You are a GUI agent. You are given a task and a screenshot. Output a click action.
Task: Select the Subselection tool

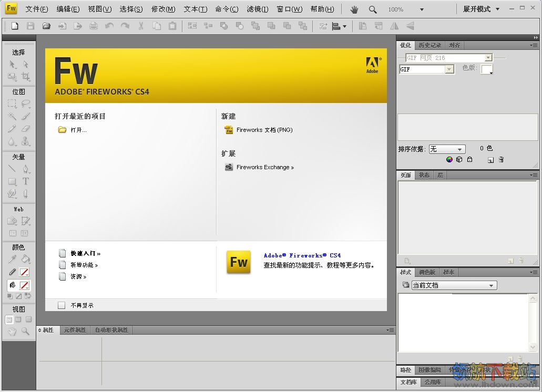click(x=26, y=65)
